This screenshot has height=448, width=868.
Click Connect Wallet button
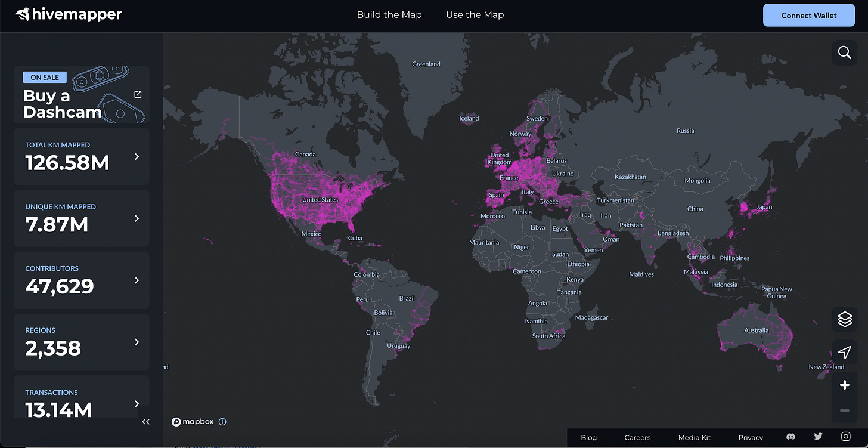point(809,16)
